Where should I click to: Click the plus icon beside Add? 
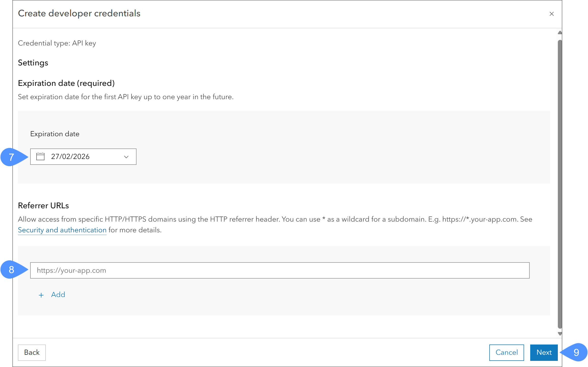(41, 295)
